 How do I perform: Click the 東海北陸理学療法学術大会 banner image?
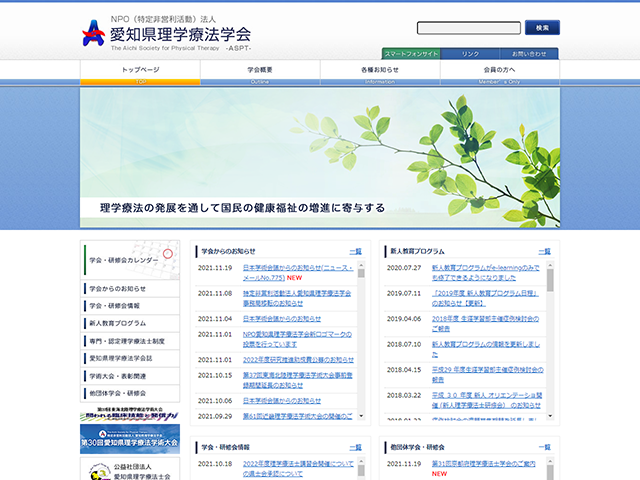[129, 414]
